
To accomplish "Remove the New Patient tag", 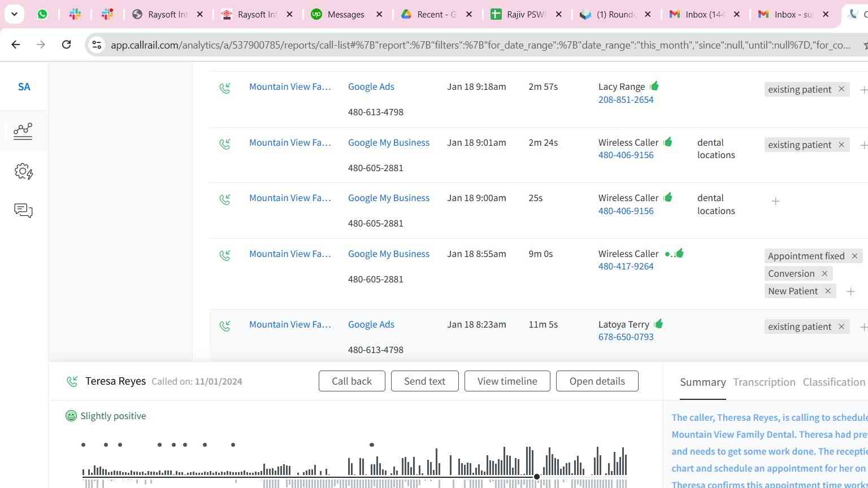I will 828,291.
